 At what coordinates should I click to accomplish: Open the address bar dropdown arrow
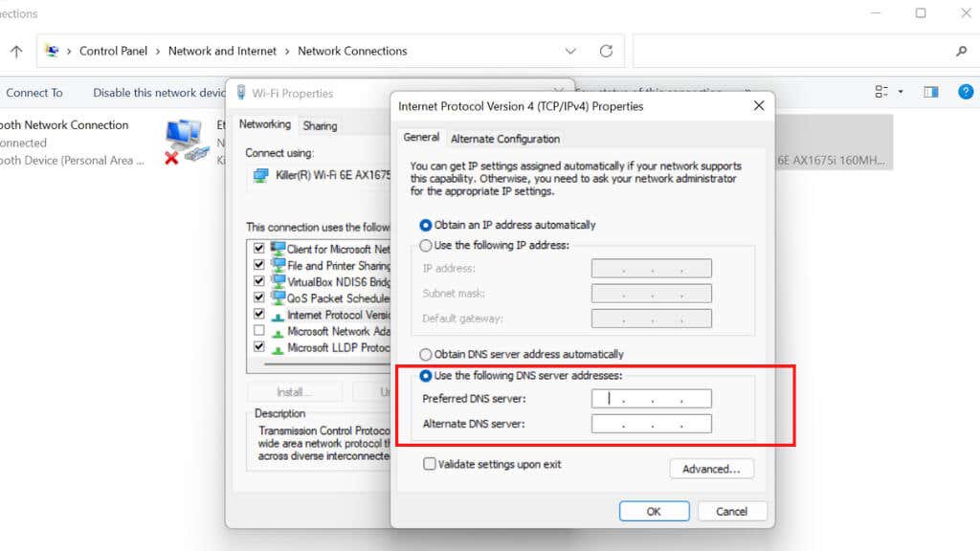[570, 51]
